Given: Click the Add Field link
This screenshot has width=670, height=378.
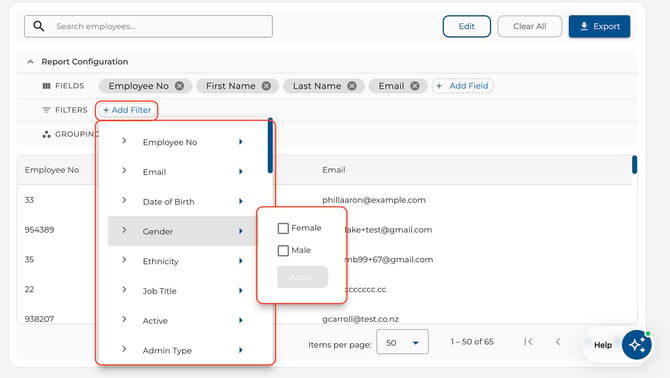Looking at the screenshot, I should [x=463, y=86].
